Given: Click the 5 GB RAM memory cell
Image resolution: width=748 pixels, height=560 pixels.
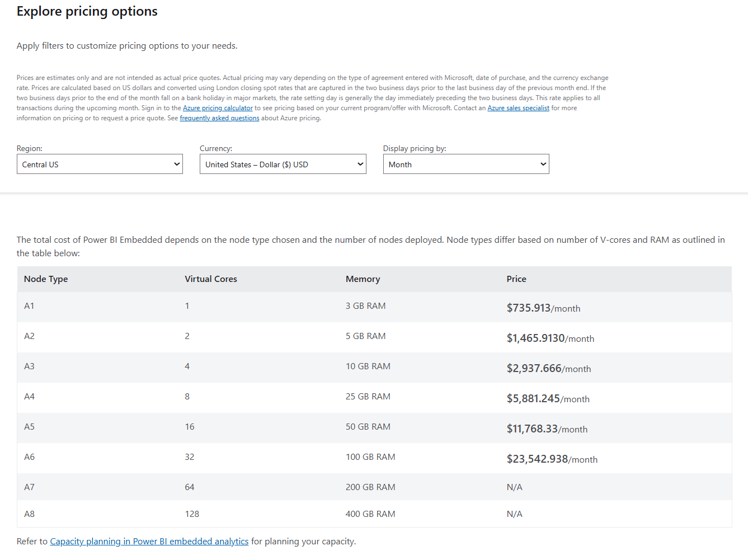Looking at the screenshot, I should tap(365, 336).
